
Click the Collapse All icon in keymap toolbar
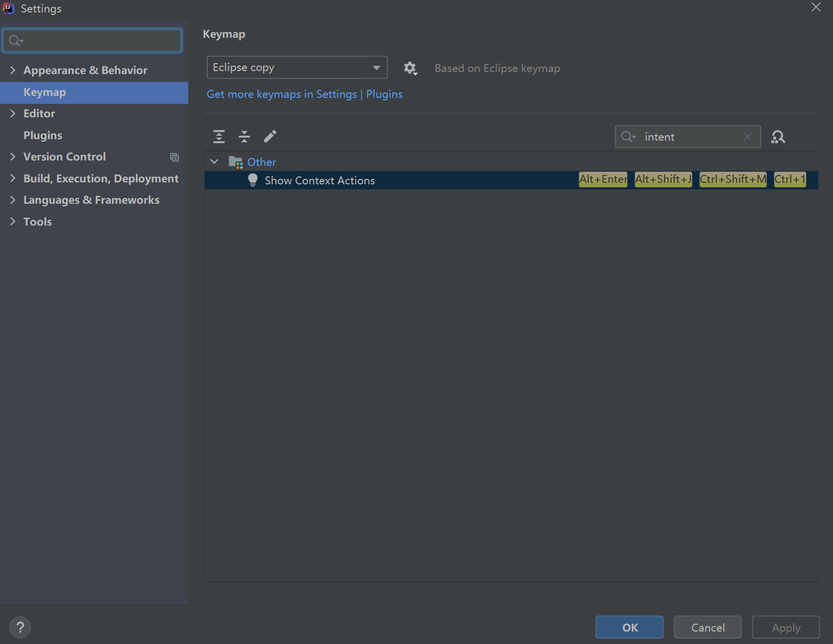[244, 136]
